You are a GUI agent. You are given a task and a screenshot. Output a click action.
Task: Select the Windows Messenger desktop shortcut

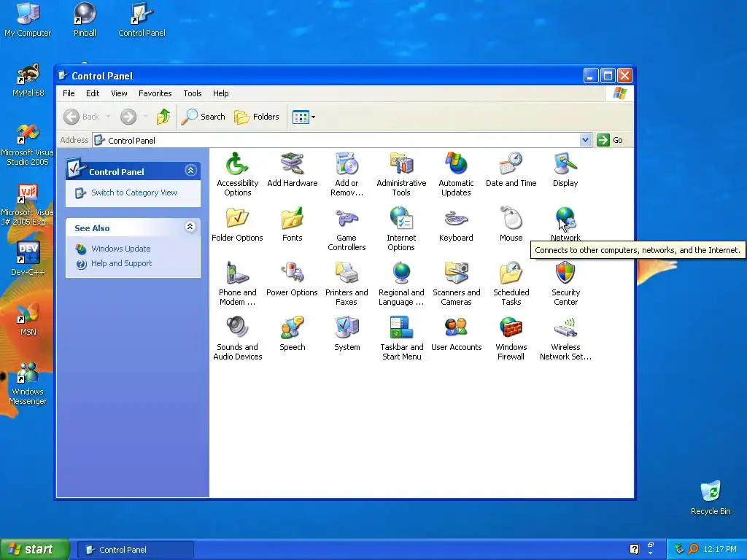coord(28,384)
